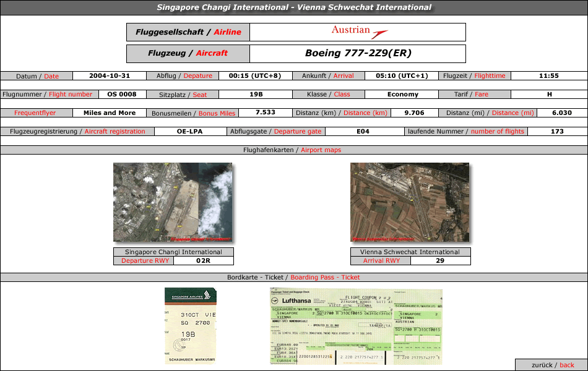Select the Boeing 777-2Z9(ER) aircraft text
Image resolution: width=588 pixels, height=371 pixels.
pos(358,53)
